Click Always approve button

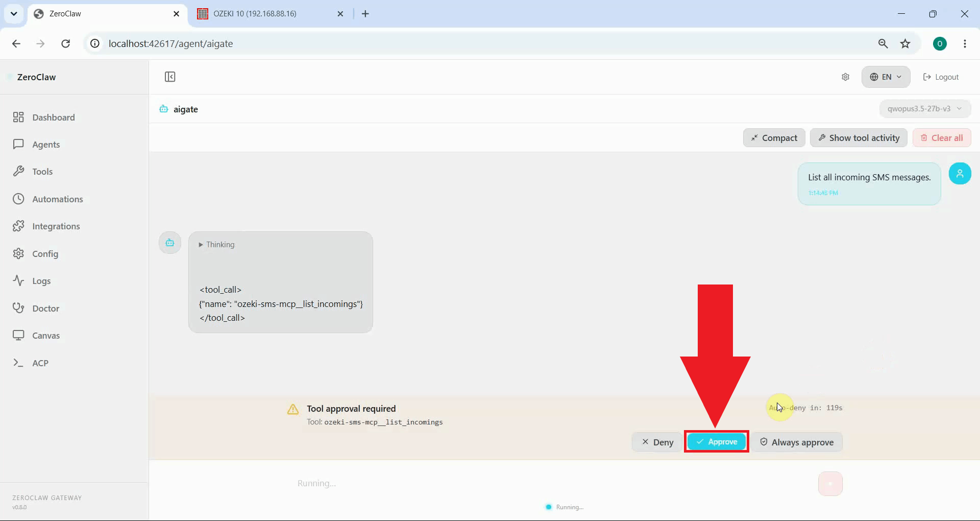(x=796, y=442)
